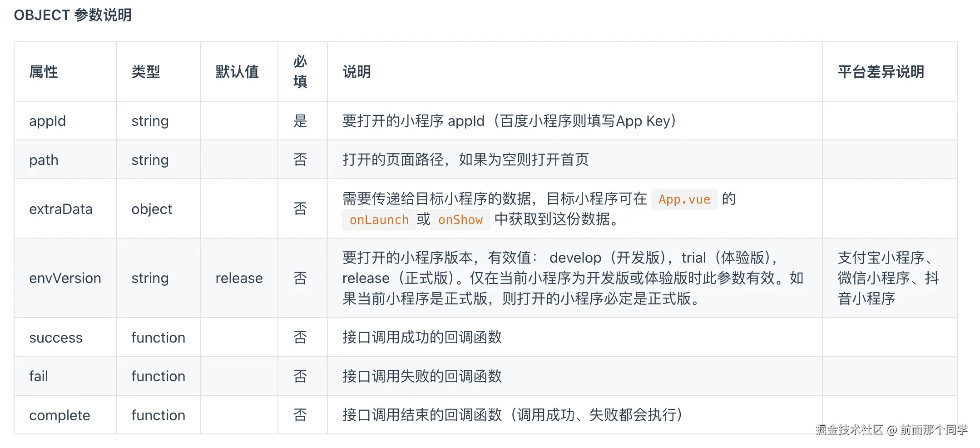Click the 平台差异说明 column header
This screenshot has height=448, width=980.
click(x=881, y=72)
